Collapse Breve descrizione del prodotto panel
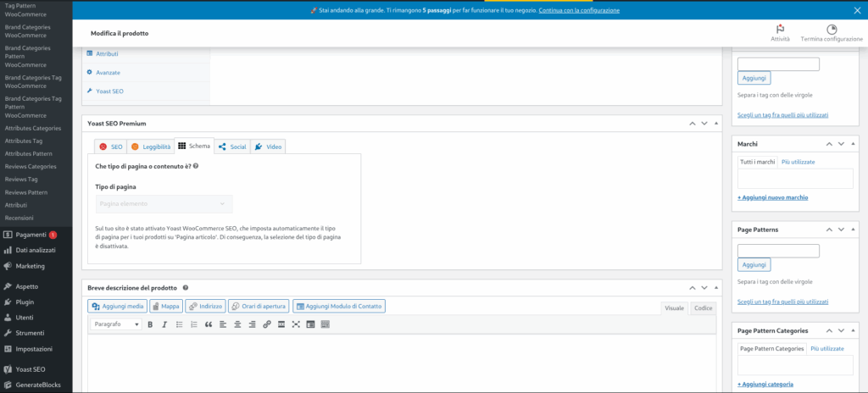868x393 pixels. (x=715, y=288)
